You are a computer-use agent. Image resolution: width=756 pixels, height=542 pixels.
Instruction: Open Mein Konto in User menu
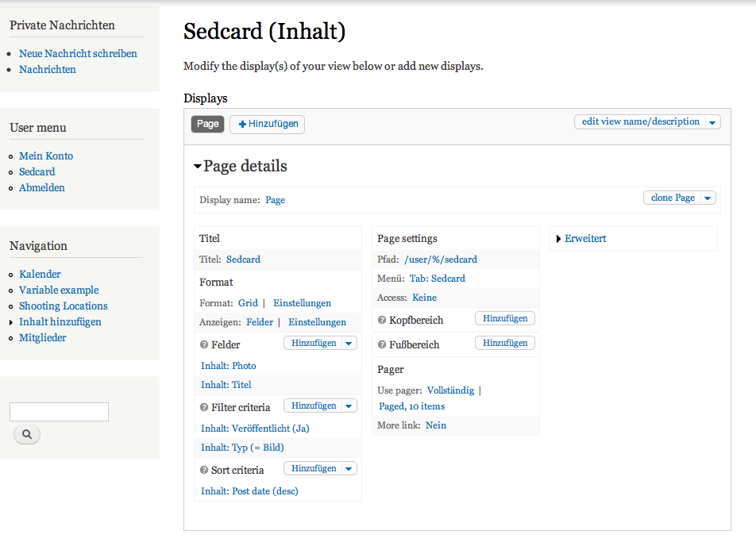pos(46,156)
